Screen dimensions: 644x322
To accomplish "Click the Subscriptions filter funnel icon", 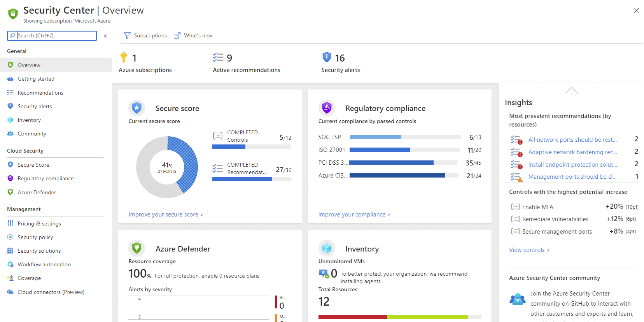I will coord(127,35).
